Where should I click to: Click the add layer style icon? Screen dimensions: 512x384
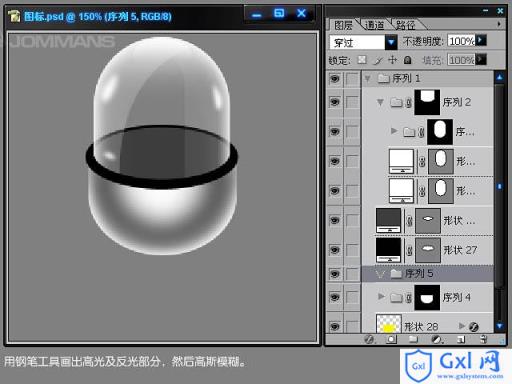click(369, 339)
